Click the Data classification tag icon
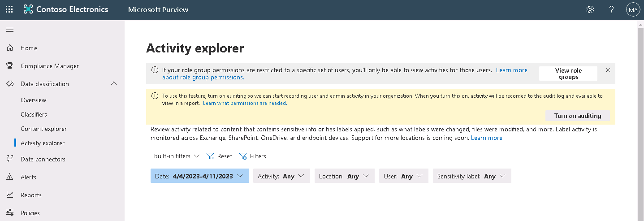644x221 pixels. pyautogui.click(x=10, y=84)
